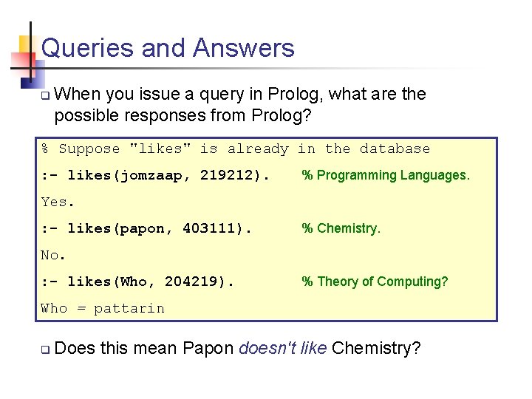Click the "When you issue a query" text line

pyautogui.click(x=240, y=95)
